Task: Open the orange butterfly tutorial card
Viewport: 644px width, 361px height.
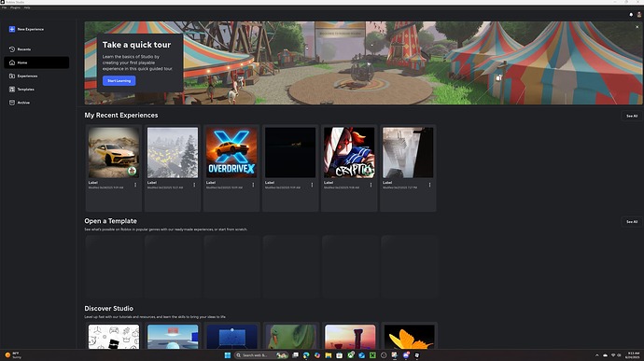Action: [409, 337]
